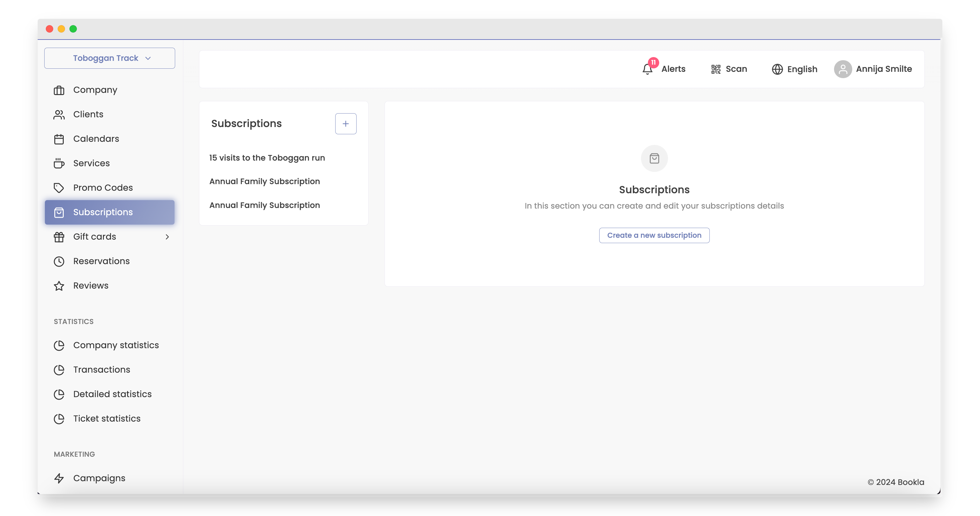Viewport: 980px width, 516px height.
Task: Select the Company briefcase icon
Action: coord(59,90)
